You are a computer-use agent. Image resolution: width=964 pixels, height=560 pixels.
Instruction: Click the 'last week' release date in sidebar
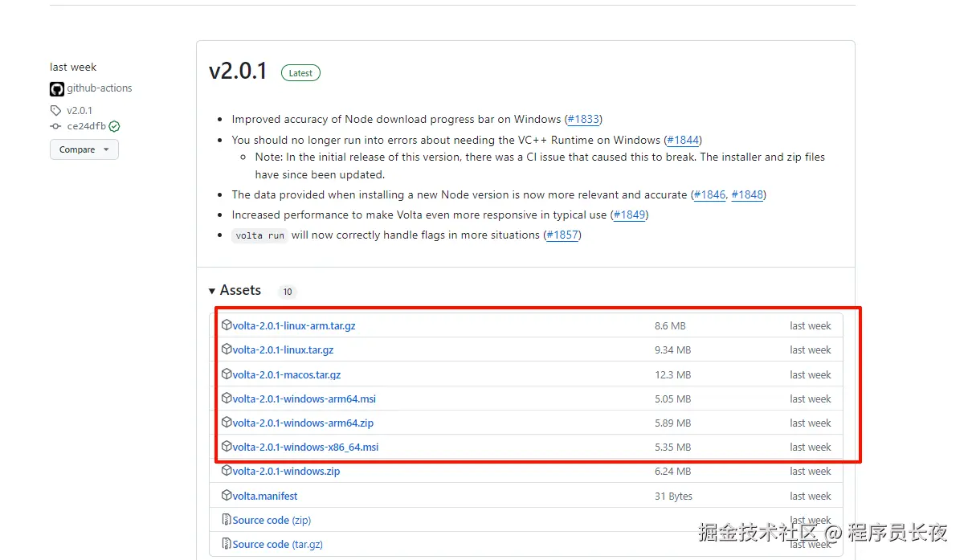coord(73,67)
